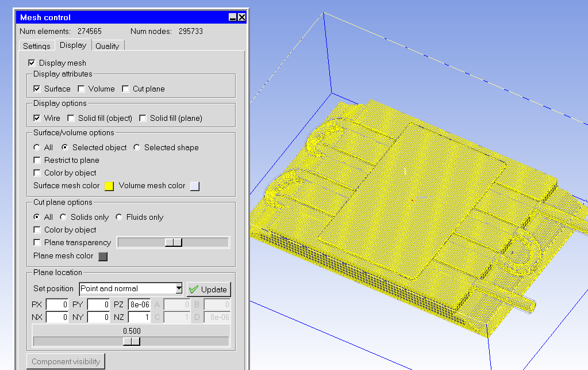
Task: Enable Solid fill (object) option
Action: click(x=71, y=118)
